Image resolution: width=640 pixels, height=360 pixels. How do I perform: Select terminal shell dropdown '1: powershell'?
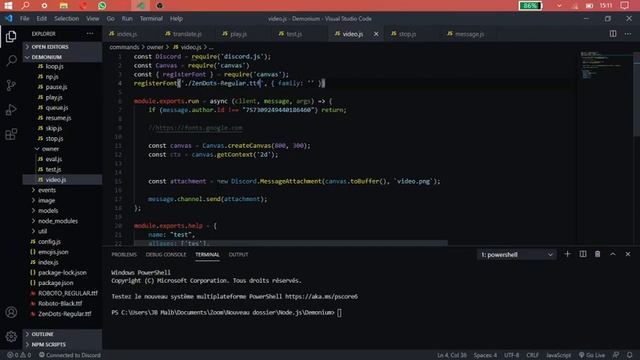point(517,255)
